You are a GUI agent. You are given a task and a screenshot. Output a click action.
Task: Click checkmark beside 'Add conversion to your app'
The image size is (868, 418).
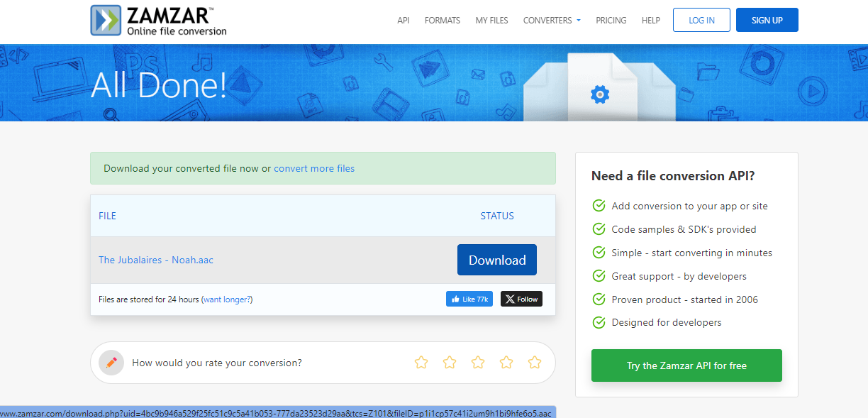599,206
